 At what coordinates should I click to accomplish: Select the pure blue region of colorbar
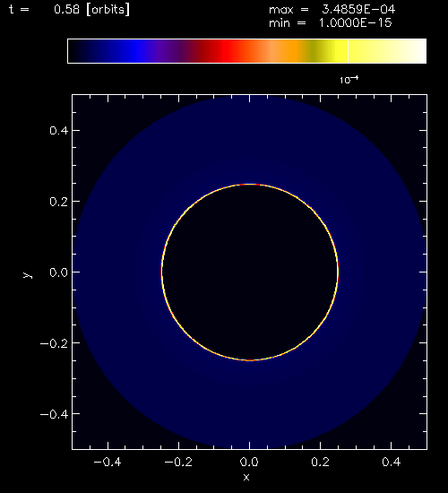click(x=137, y=51)
